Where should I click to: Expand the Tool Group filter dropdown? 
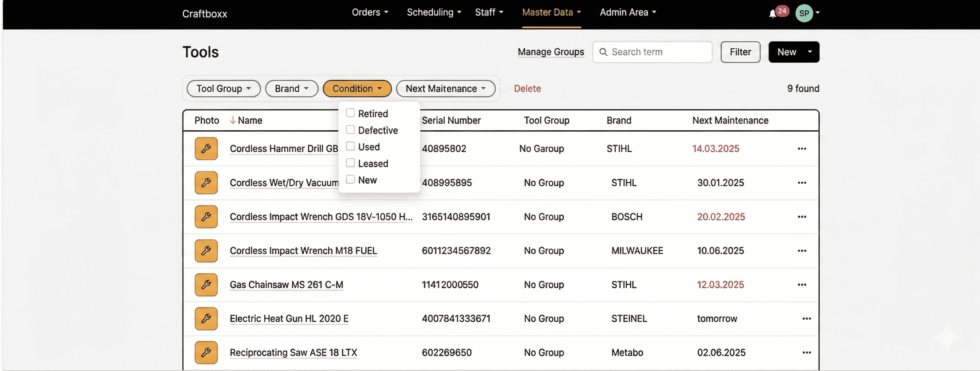(x=223, y=88)
